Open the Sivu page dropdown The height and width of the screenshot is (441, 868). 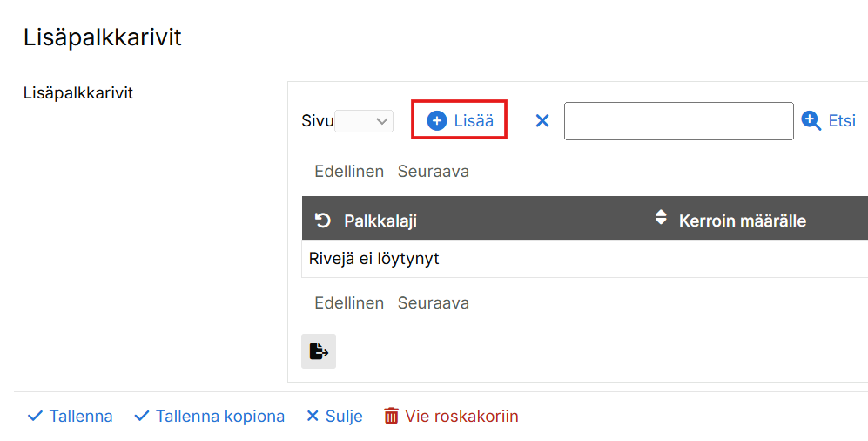tap(365, 121)
